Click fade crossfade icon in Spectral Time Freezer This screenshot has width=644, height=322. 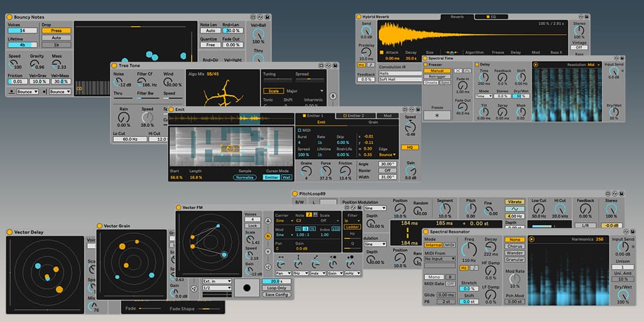coord(457,71)
